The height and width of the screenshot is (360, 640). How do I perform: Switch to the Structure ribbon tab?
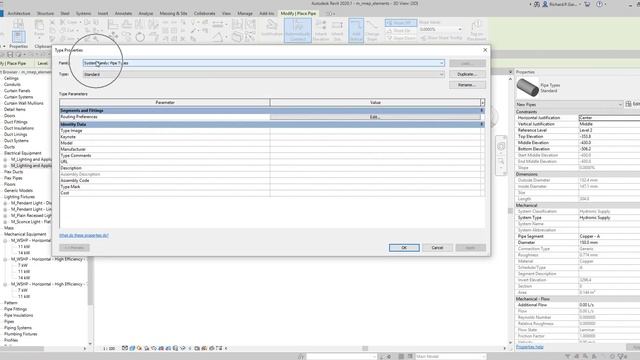pos(45,13)
